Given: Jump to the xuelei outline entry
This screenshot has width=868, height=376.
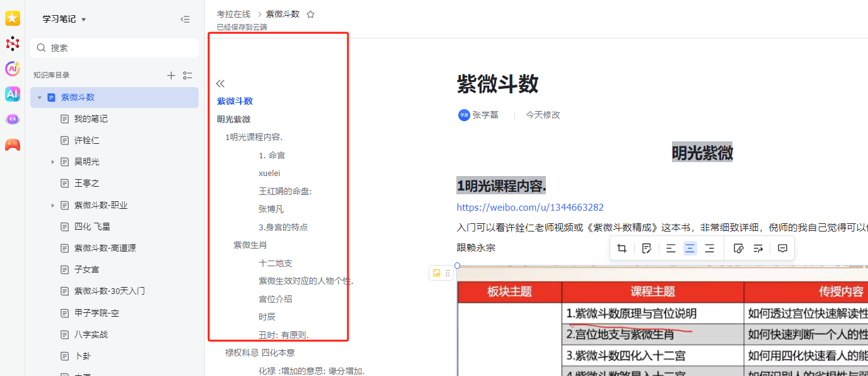Looking at the screenshot, I should tap(269, 173).
